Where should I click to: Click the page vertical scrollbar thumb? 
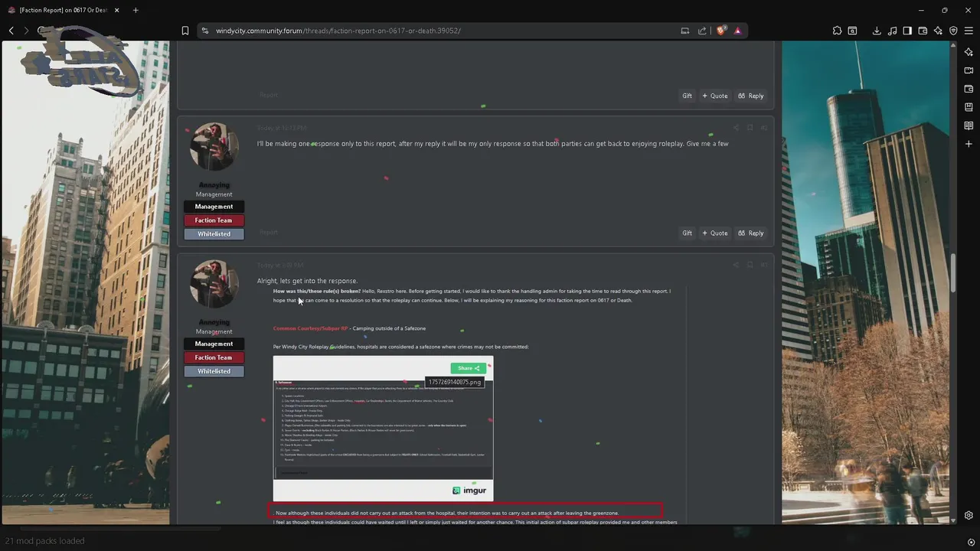[x=953, y=272]
